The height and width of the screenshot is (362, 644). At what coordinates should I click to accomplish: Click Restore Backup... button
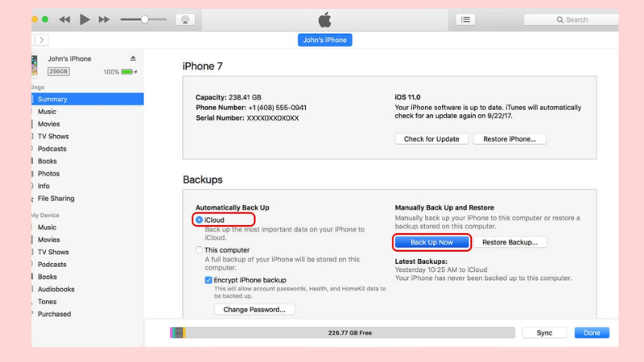tap(510, 242)
